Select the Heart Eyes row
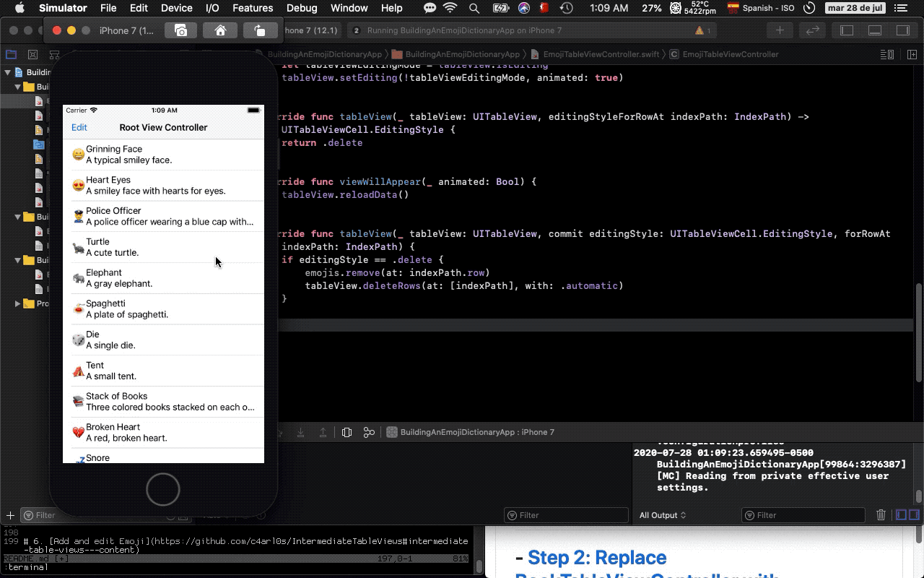Screen dimensions: 924x578 click(x=163, y=186)
